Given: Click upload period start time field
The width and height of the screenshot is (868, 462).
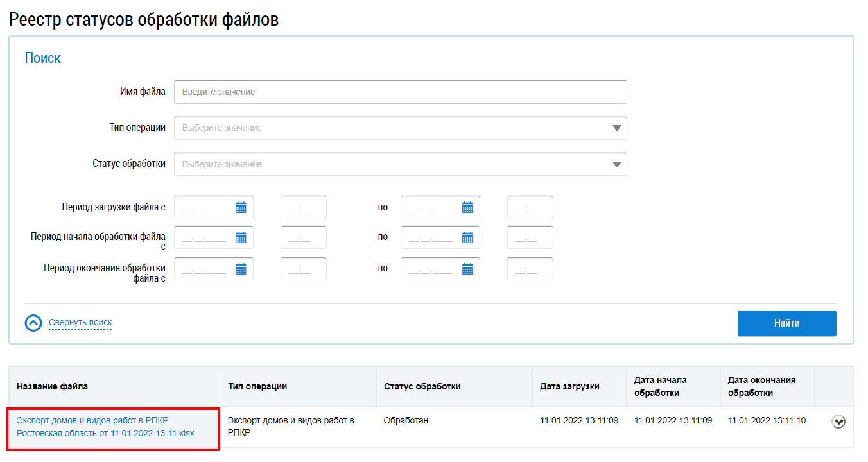Looking at the screenshot, I should pos(303,207).
